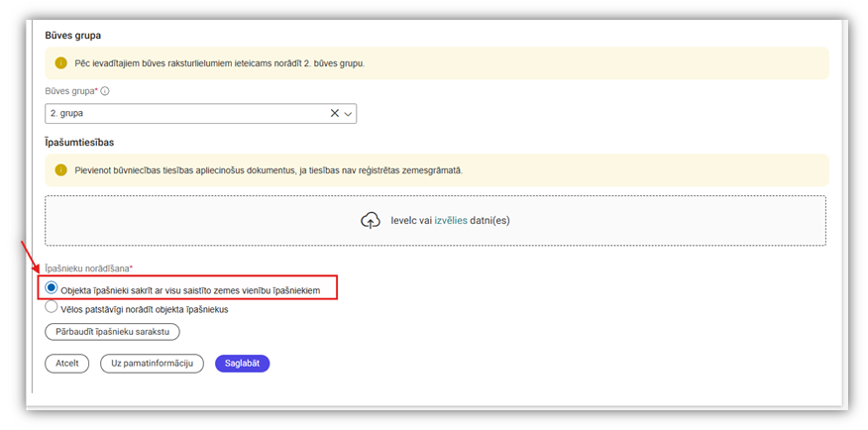Viewport: 868px width, 430px height.
Task: Clear the selected 2. grupa value
Action: (x=335, y=114)
